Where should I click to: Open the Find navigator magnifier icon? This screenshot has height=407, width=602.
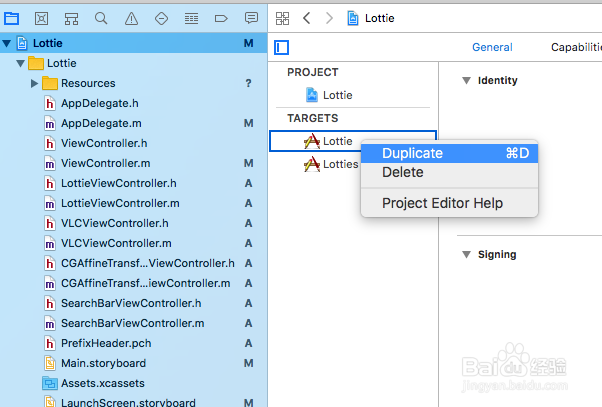tap(101, 18)
